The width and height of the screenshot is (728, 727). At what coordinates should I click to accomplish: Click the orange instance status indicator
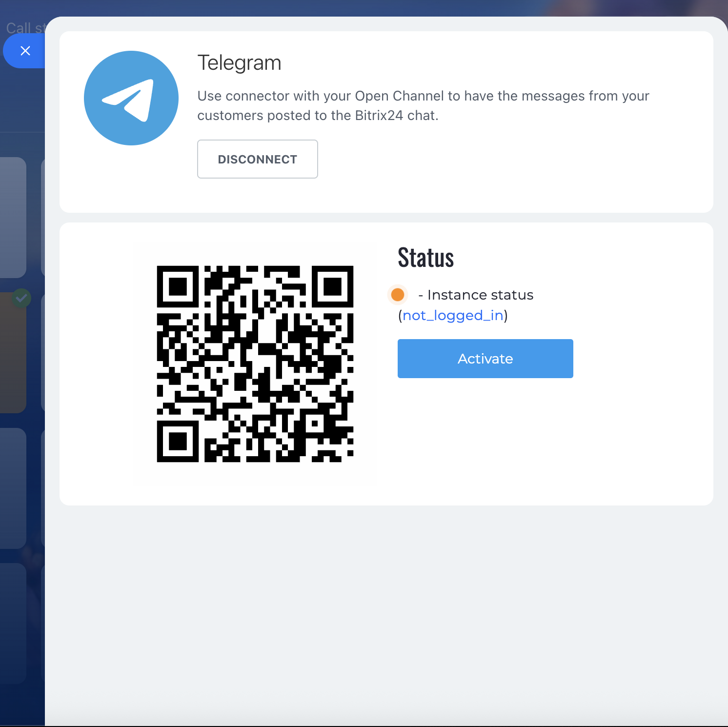point(398,295)
